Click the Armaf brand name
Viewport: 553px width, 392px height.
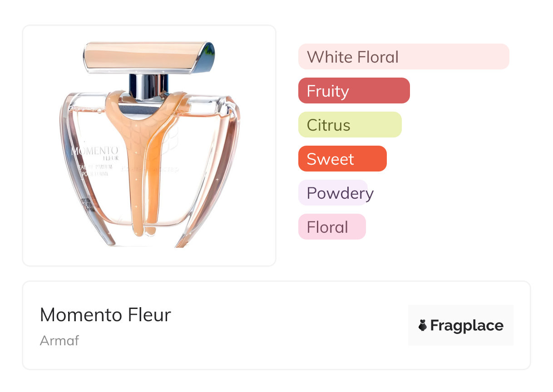[59, 340]
